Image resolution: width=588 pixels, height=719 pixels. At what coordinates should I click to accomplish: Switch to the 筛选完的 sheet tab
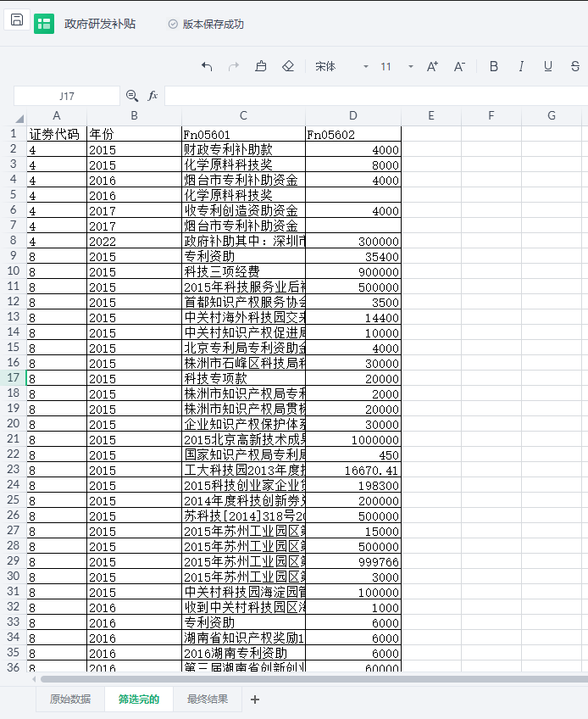point(139,699)
